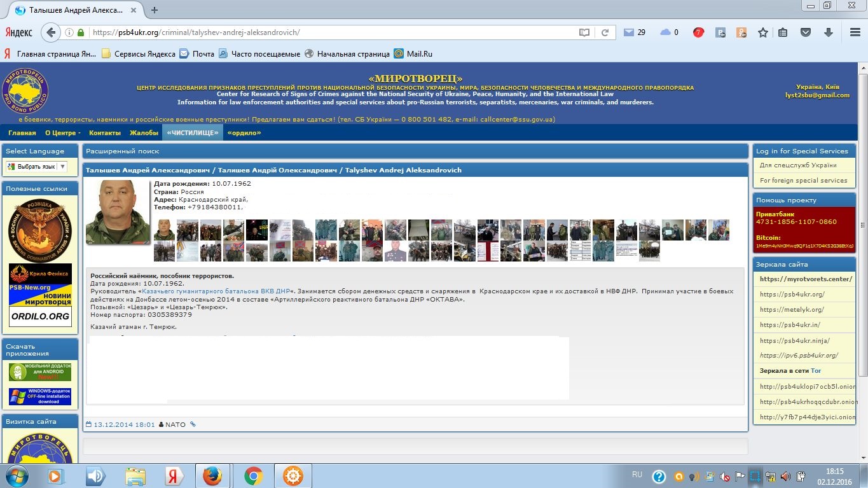868x488 pixels.
Task: Click For foreign special services link
Action: 803,181
